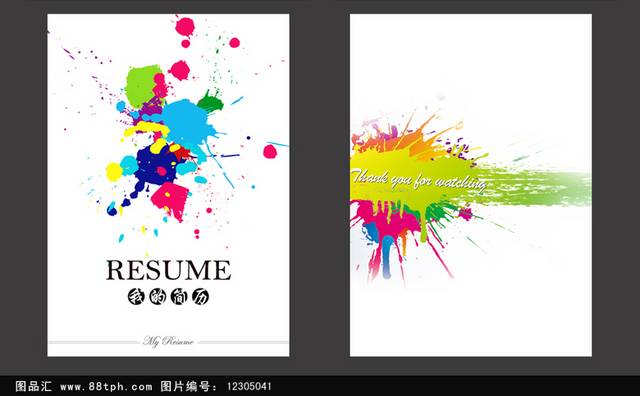640x396 pixels.
Task: Pick the dark green paint blob
Action: coord(211,103)
